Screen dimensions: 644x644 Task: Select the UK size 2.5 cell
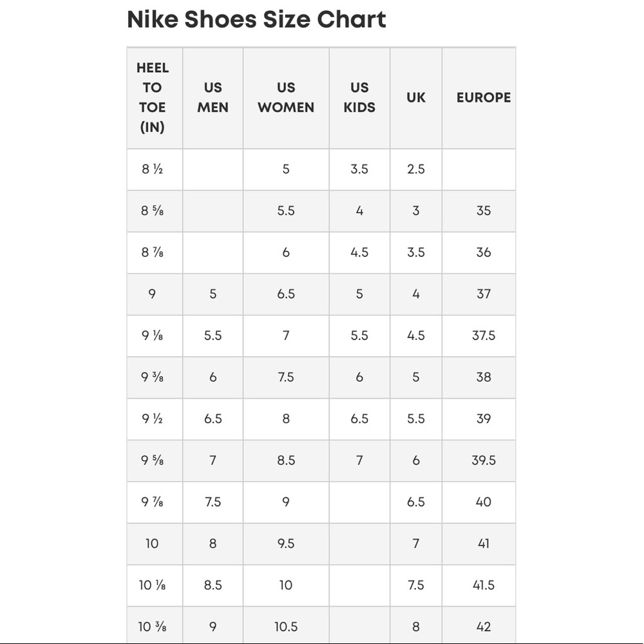point(416,169)
